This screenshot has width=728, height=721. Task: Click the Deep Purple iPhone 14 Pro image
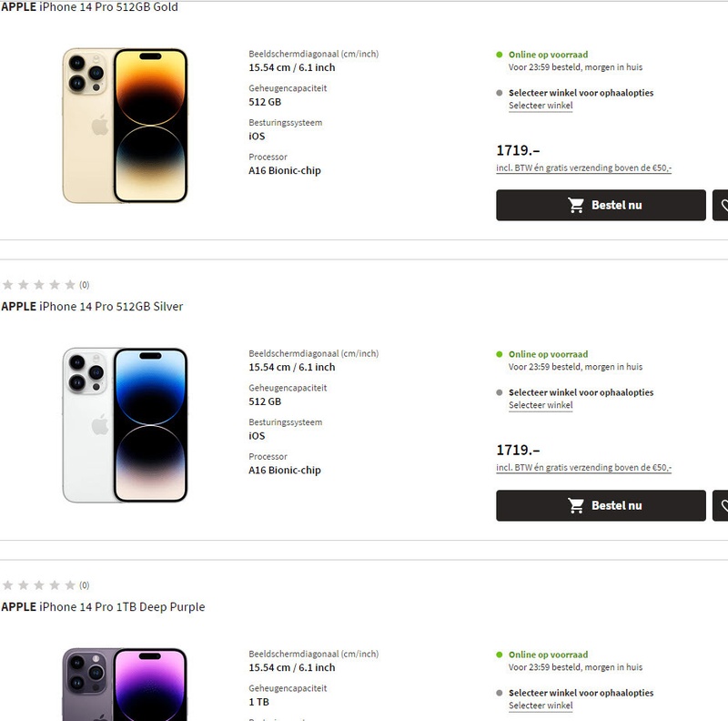point(125,685)
